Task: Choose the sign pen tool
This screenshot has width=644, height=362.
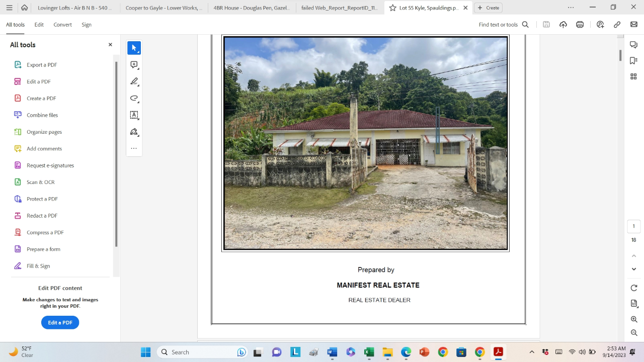Action: click(x=134, y=132)
